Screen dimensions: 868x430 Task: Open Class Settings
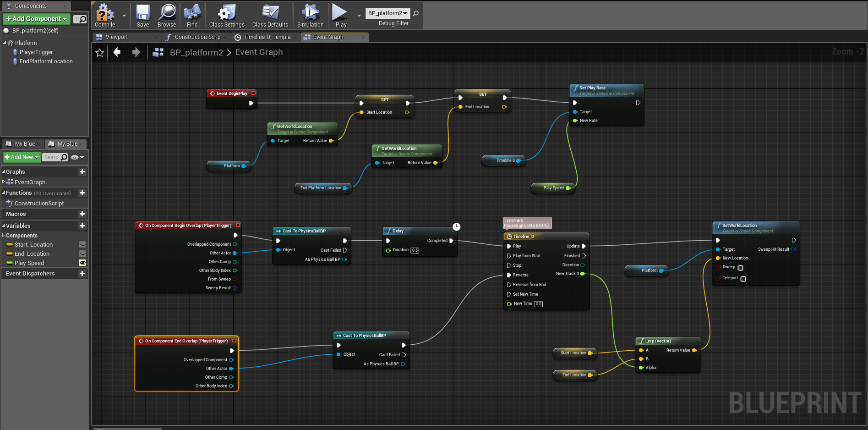pyautogui.click(x=227, y=16)
